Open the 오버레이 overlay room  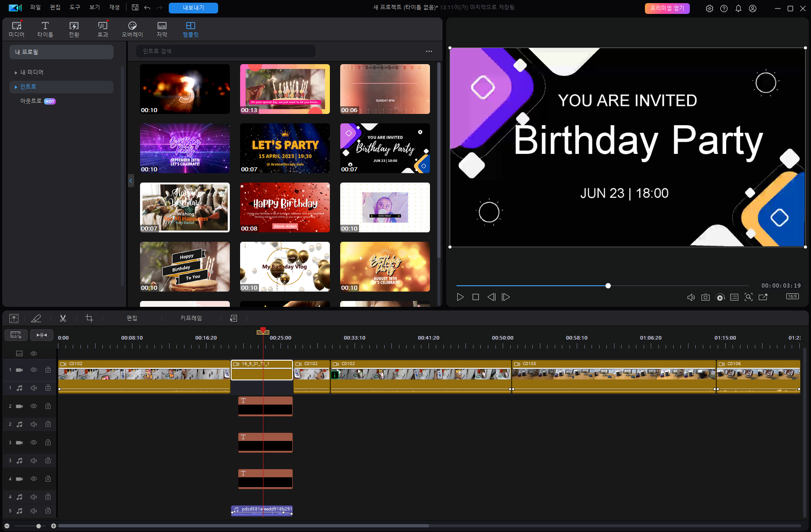coord(132,29)
